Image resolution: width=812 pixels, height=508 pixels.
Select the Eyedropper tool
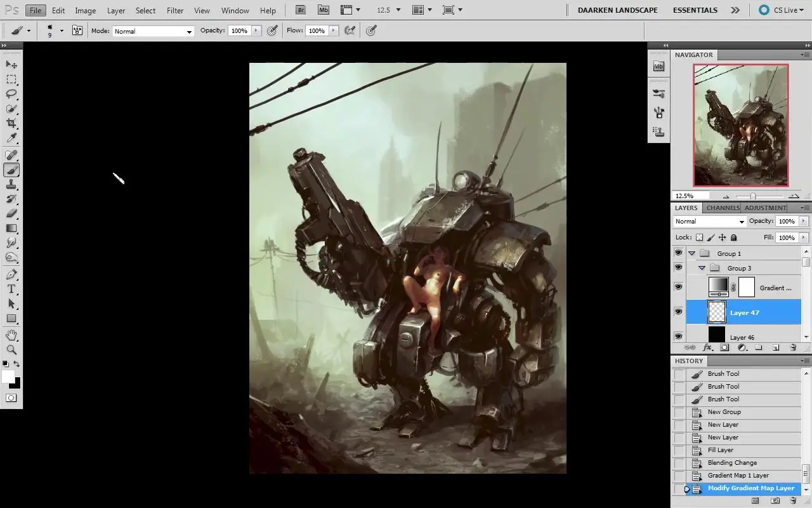point(11,138)
